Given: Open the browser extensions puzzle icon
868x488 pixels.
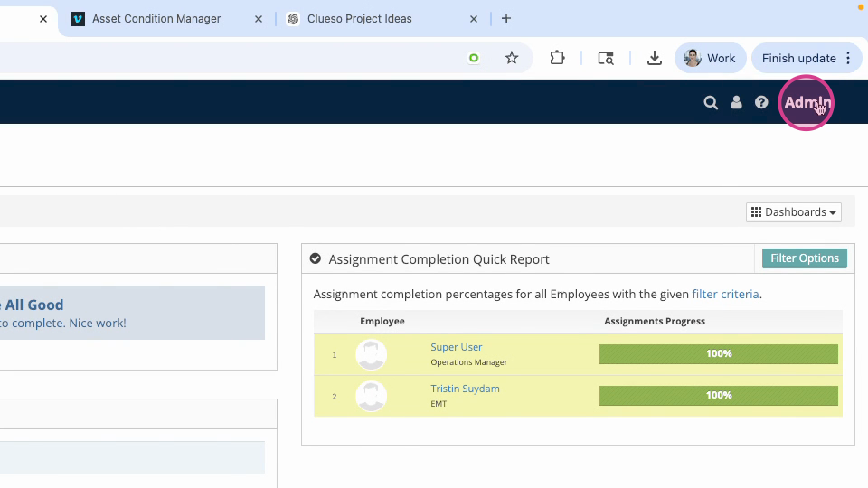Looking at the screenshot, I should (x=557, y=58).
